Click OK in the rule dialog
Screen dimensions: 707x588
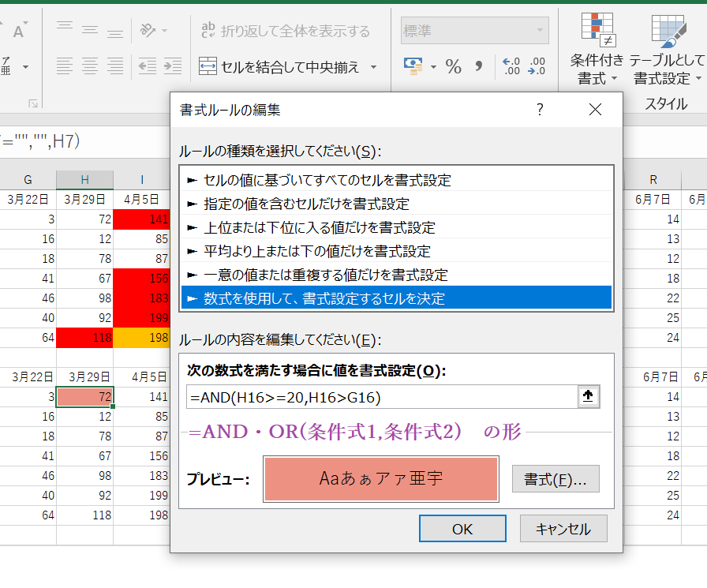(x=462, y=529)
